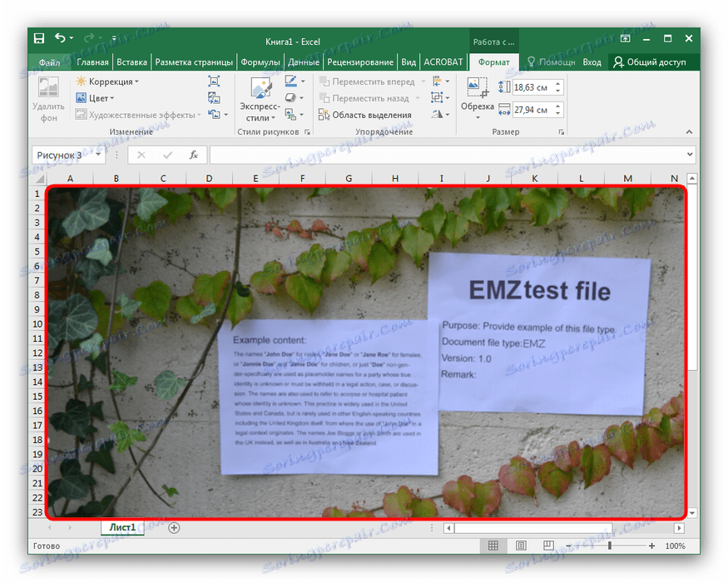Save the workbook via the floppy icon
This screenshot has height=582, width=728.
(x=39, y=38)
